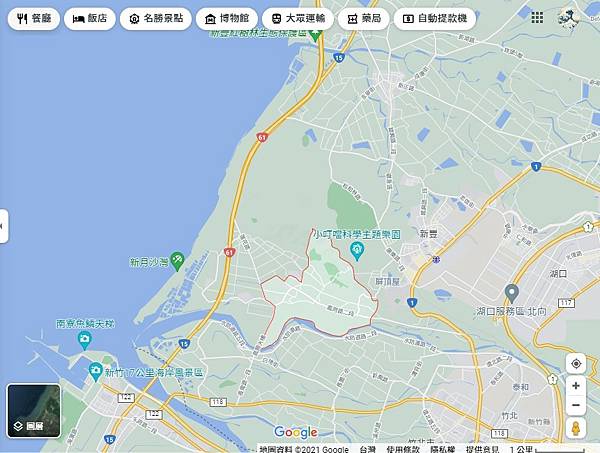
Task: Open 小叮噹科學主題樂園 attraction marker
Action: 357,252
